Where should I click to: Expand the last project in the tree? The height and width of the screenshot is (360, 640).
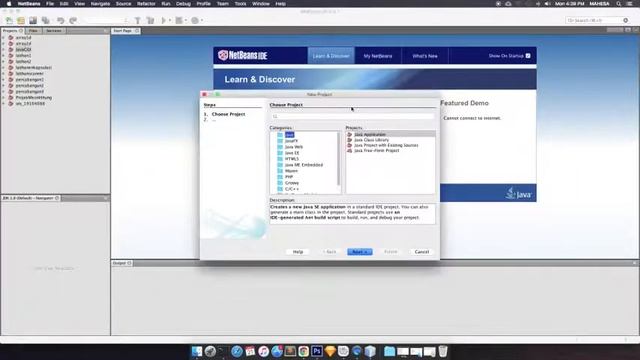pyautogui.click(x=4, y=104)
